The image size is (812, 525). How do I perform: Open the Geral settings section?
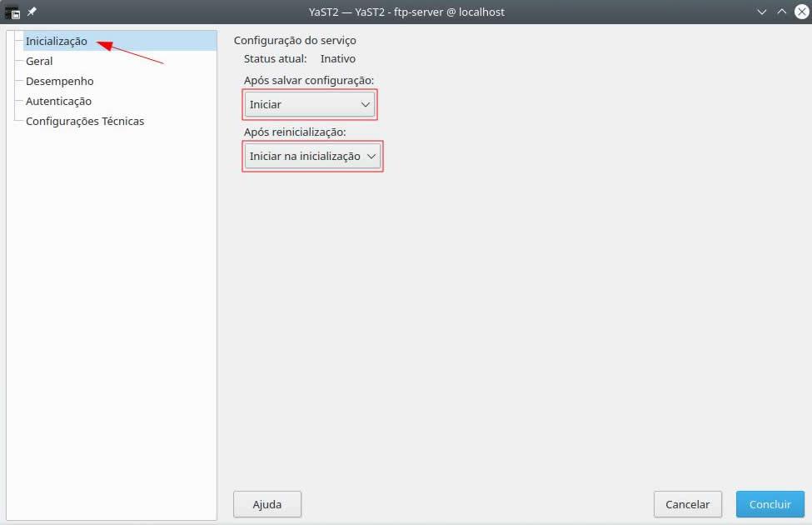tap(39, 61)
